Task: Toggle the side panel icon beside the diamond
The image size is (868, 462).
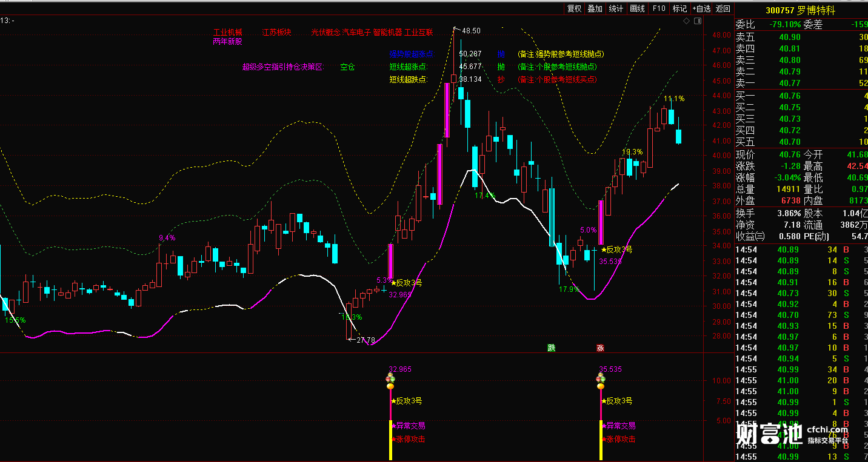Action: 697,21
